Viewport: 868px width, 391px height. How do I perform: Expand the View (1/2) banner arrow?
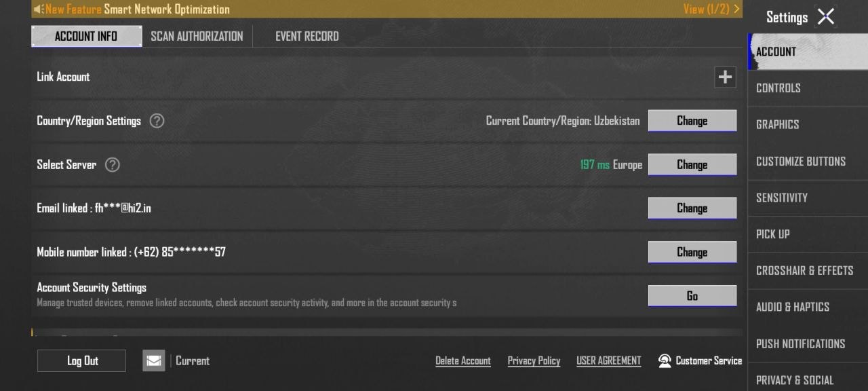click(737, 10)
